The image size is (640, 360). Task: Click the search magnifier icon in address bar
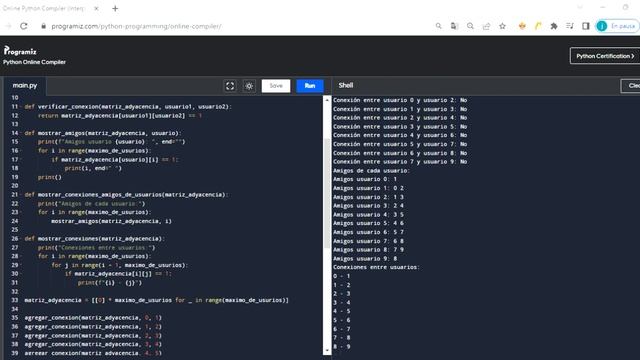point(438,26)
